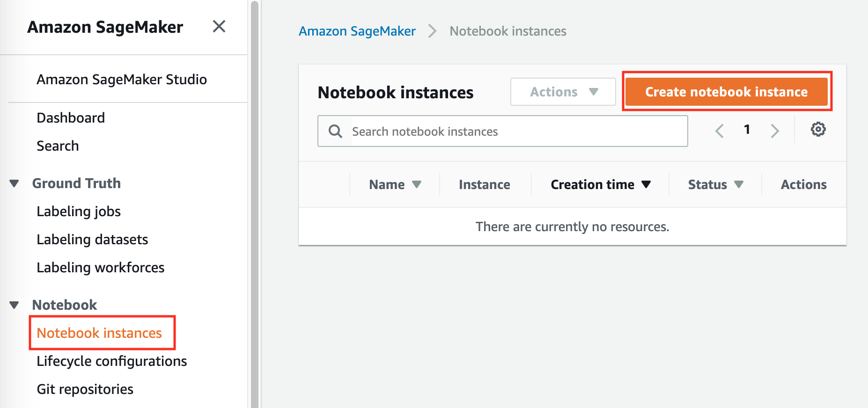Go to previous page of results
This screenshot has width=868, height=408.
[720, 131]
